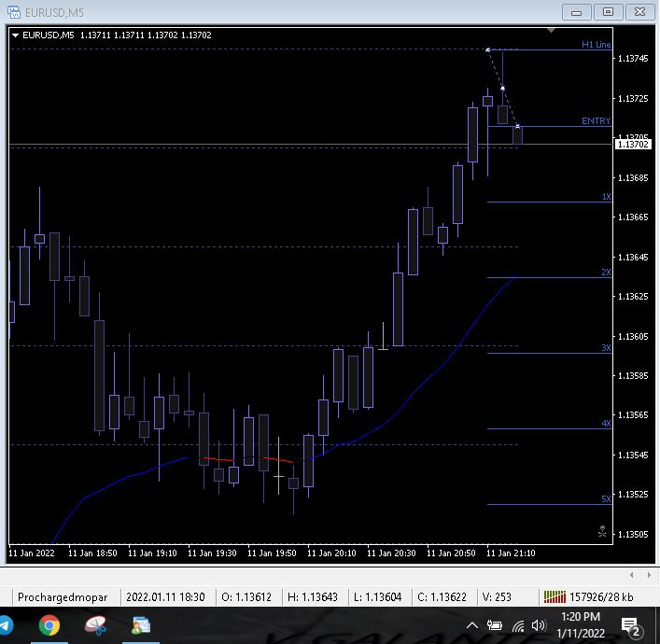Click the O: 1.13612 status entry
Viewport: 660px width, 644px height.
[x=246, y=597]
